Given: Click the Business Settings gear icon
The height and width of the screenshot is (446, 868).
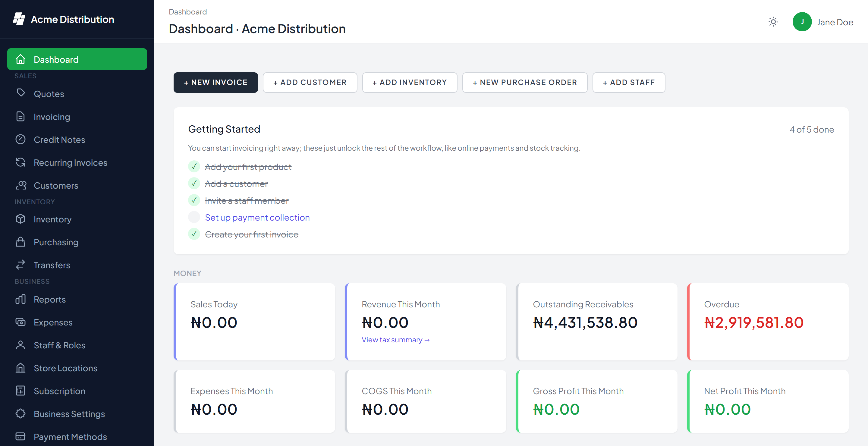Looking at the screenshot, I should point(20,414).
